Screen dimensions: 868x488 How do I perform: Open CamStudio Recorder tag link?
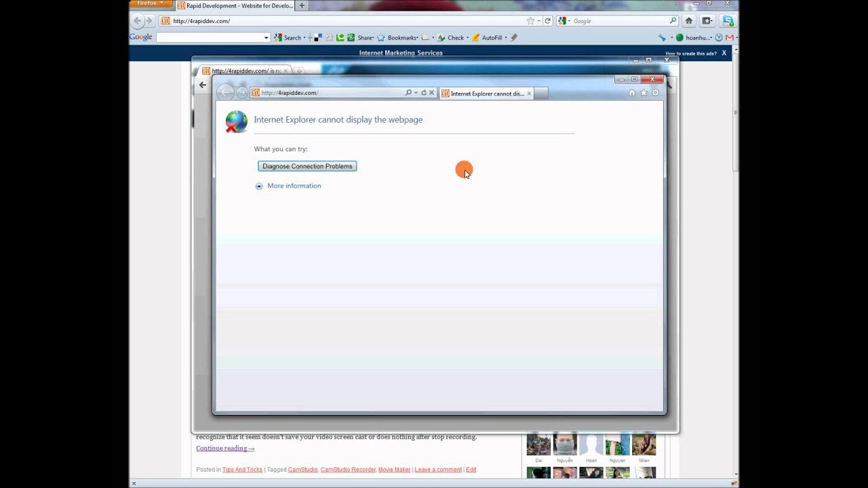pos(348,470)
